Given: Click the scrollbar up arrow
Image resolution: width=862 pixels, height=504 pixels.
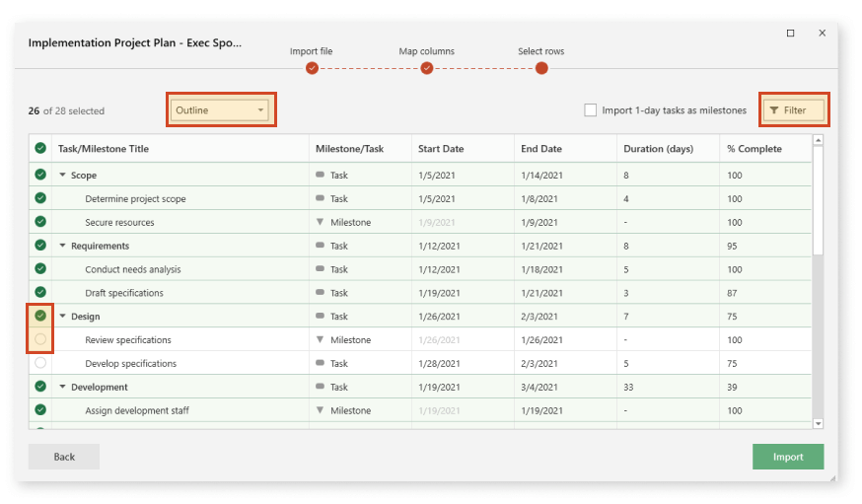Looking at the screenshot, I should [818, 140].
